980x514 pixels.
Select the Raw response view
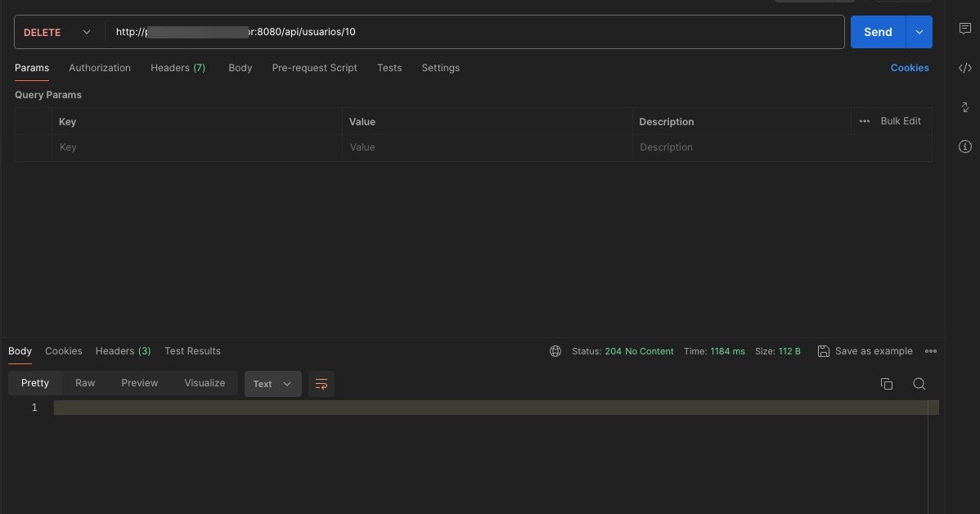[85, 383]
